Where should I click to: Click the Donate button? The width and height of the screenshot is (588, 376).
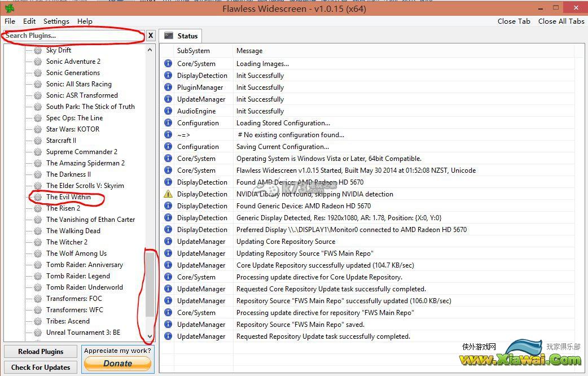pos(118,363)
